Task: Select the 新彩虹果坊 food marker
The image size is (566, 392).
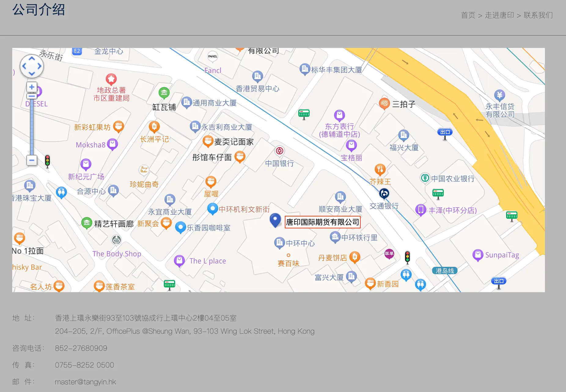Action: point(119,127)
